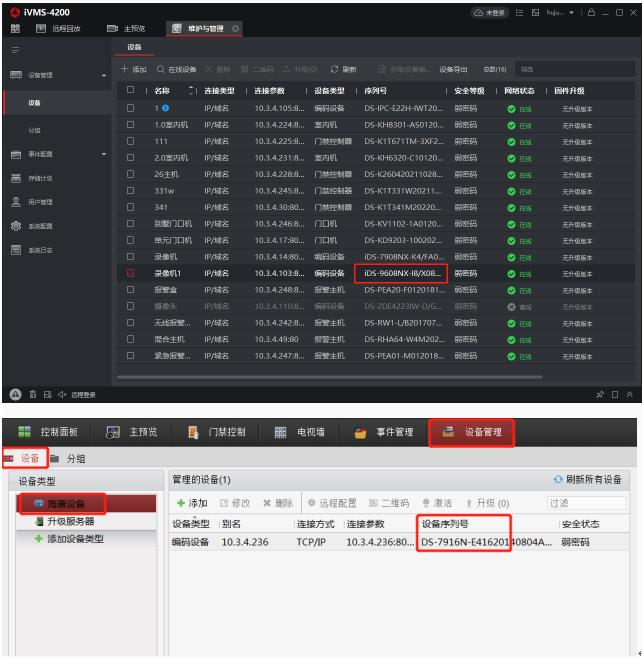642x658 pixels.
Task: Expand the 事件配置 sidebar section arrow
Action: pos(104,154)
